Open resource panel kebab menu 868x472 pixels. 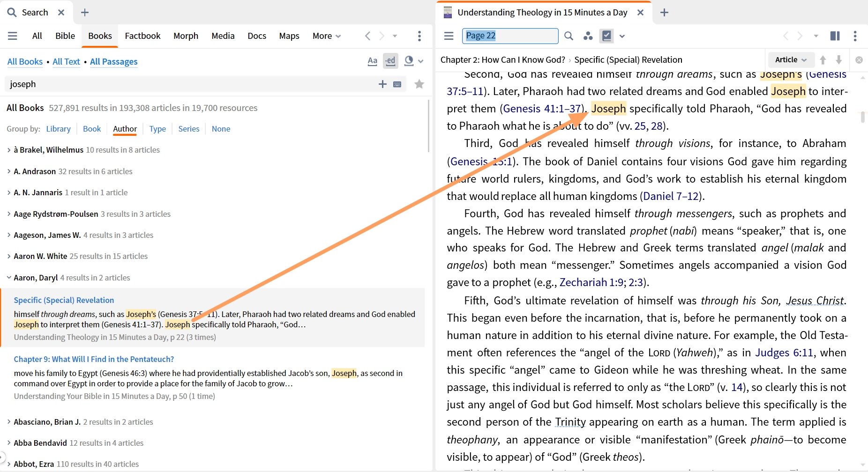pos(855,36)
